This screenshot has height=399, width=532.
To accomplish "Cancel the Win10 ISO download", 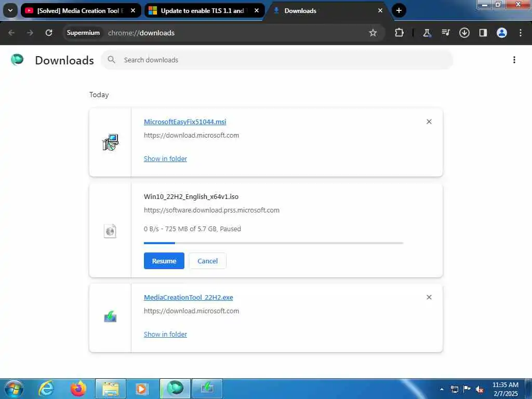I will point(208,261).
